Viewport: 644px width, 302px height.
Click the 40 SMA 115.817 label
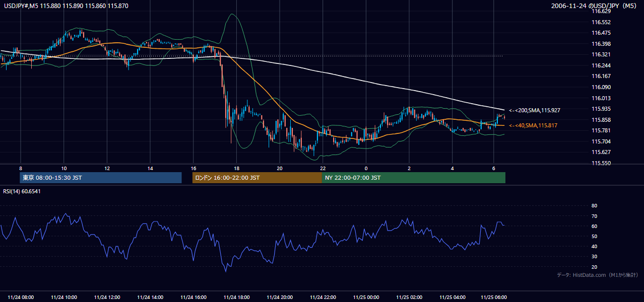pos(533,125)
